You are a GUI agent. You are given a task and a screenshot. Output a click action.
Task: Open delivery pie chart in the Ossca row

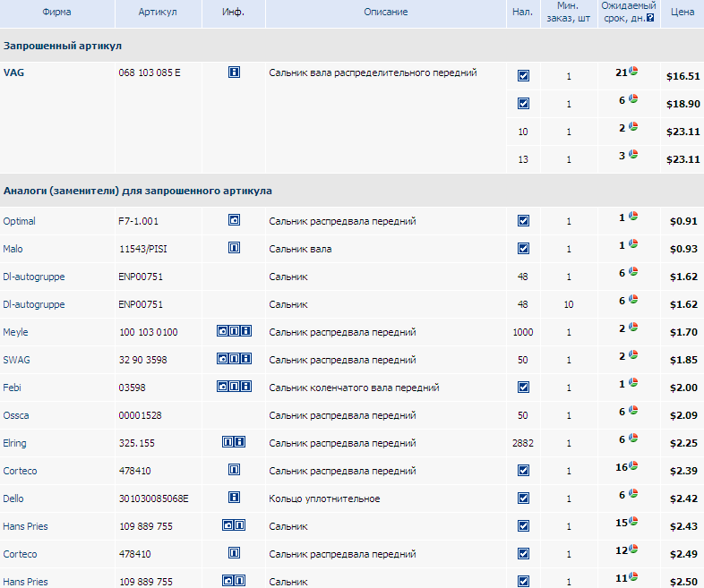633,410
